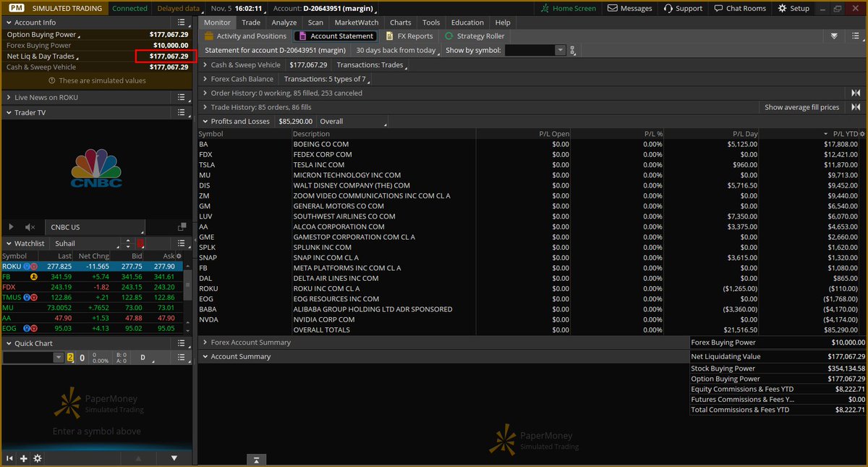Switch to the Scan tab
The width and height of the screenshot is (868, 467).
click(x=315, y=22)
